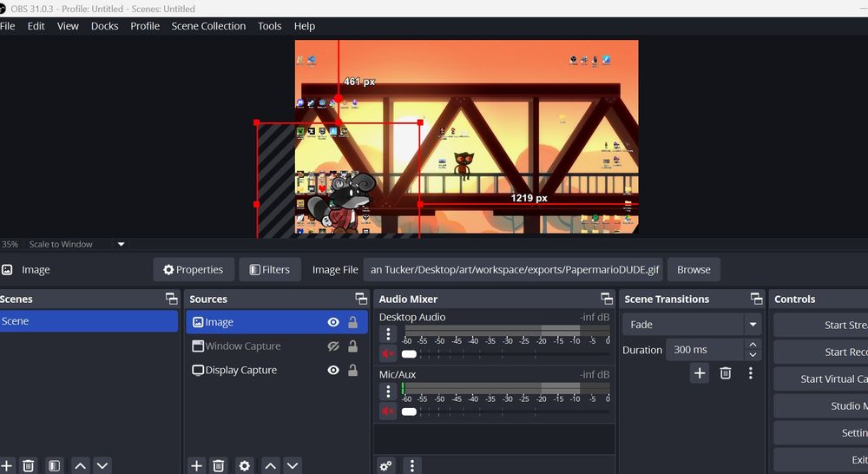The image size is (868, 474).
Task: Remove selected source using trash icon
Action: pyautogui.click(x=219, y=465)
